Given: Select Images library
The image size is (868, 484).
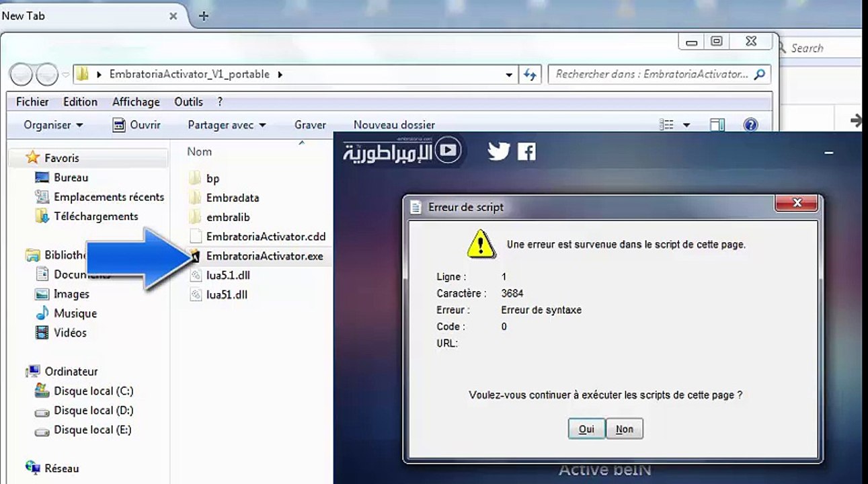Looking at the screenshot, I should coord(71,294).
